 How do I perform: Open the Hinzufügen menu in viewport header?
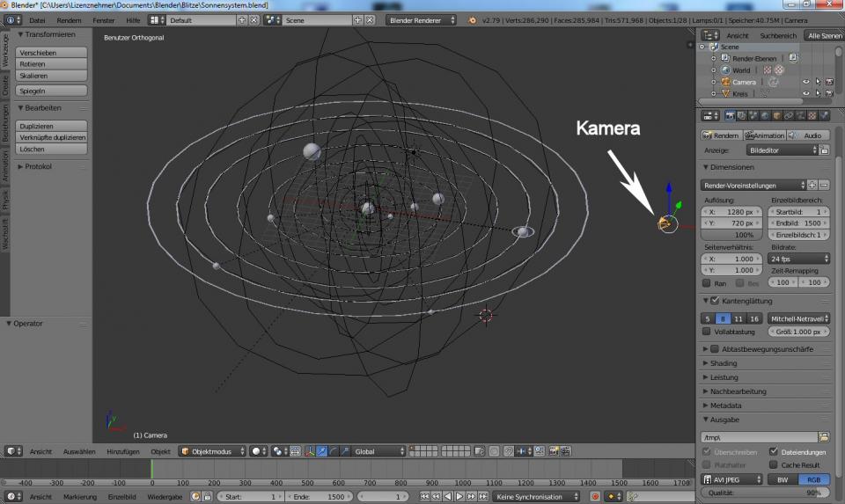pos(123,451)
